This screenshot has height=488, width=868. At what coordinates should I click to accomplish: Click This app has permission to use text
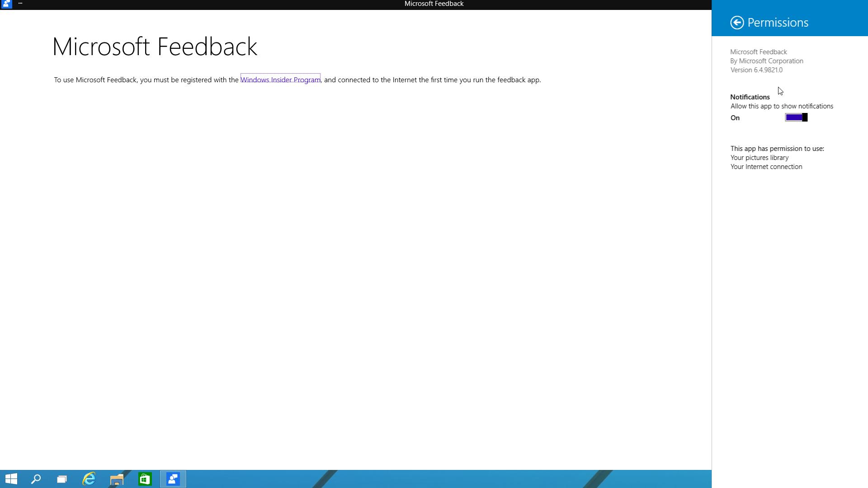click(777, 149)
